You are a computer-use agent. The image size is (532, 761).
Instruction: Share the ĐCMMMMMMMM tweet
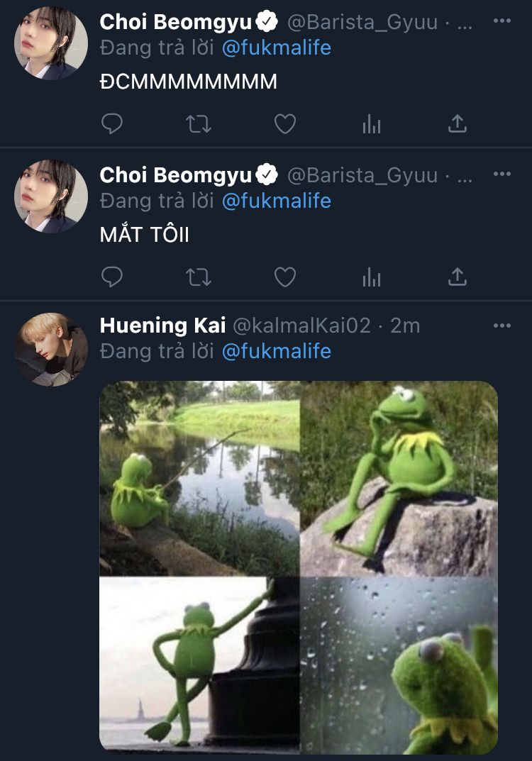pos(458,124)
